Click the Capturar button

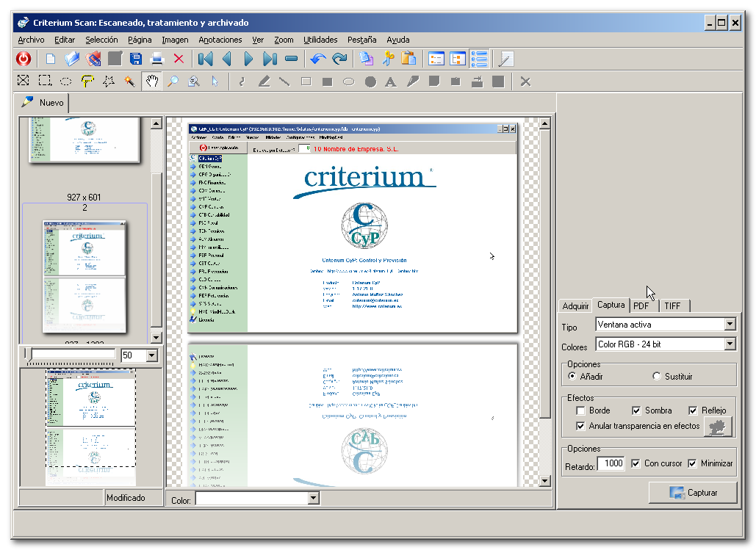tap(693, 493)
